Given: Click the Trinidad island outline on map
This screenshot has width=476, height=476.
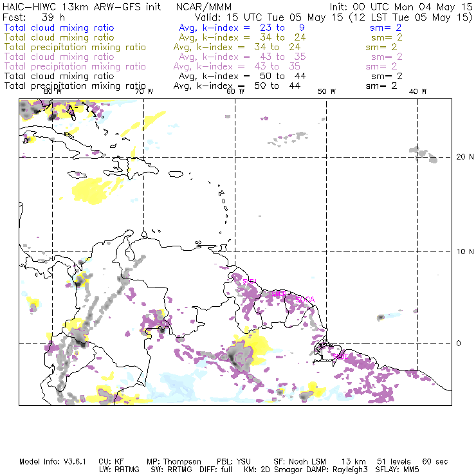Looking at the screenshot, I should [222, 248].
